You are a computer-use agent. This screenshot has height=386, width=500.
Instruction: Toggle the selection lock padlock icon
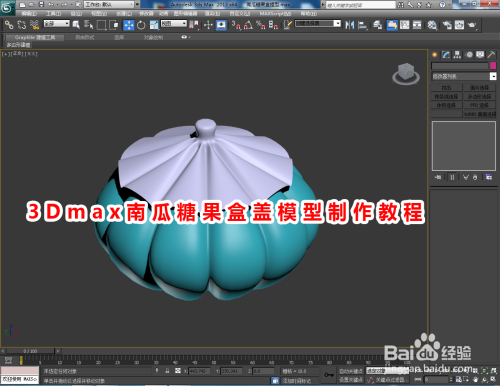(167, 371)
